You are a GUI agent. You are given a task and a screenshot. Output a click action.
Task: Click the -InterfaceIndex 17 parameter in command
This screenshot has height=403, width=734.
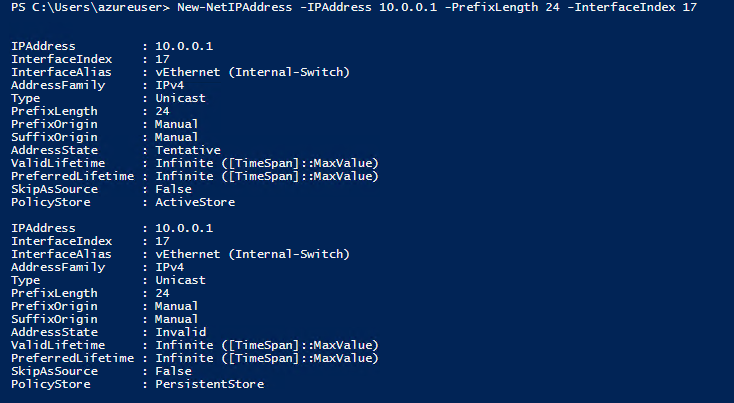click(x=632, y=7)
